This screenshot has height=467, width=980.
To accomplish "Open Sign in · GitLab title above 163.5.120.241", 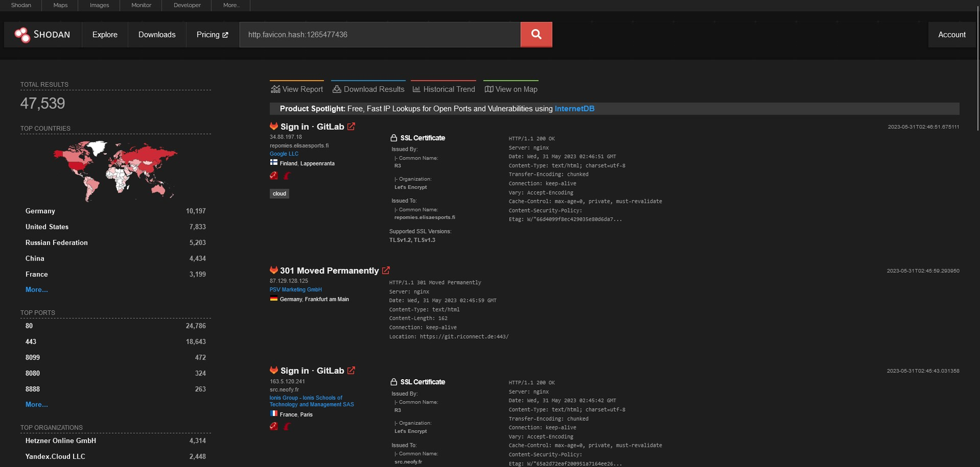I will [312, 370].
